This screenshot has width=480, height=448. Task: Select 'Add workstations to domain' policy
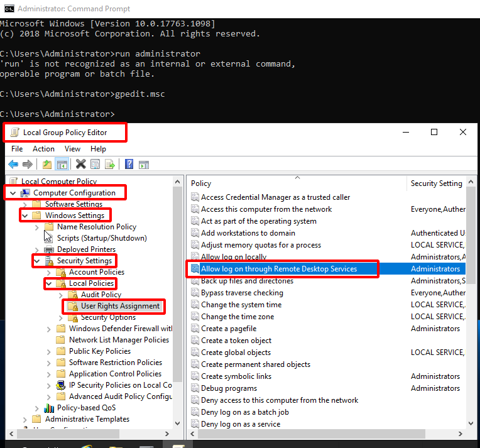(248, 232)
